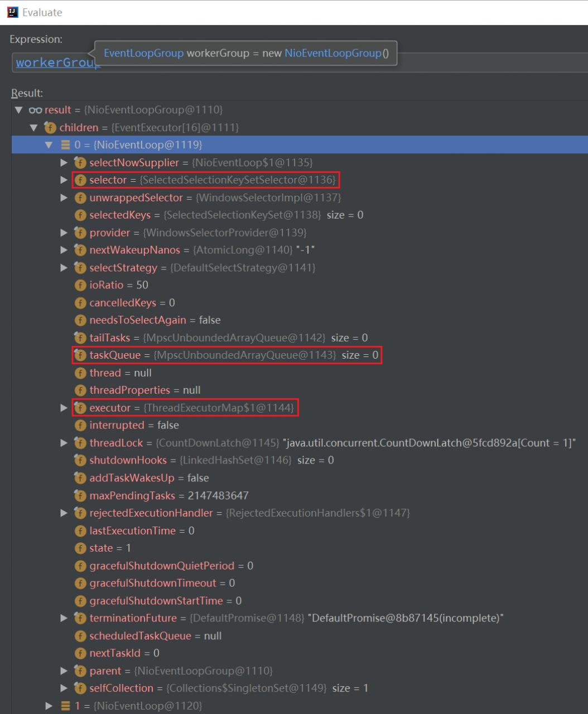Click the field icon of lastExecutionTime
Screen dimensions: 588x714
[x=80, y=531]
